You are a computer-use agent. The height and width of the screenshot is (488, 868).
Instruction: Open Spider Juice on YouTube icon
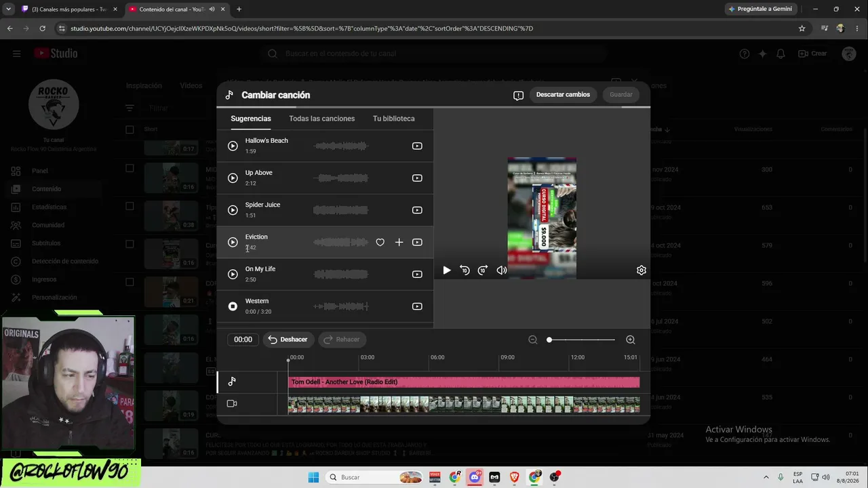[x=417, y=210]
